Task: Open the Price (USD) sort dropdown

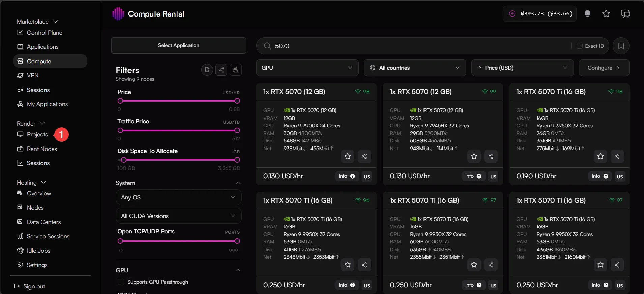Action: pyautogui.click(x=522, y=68)
